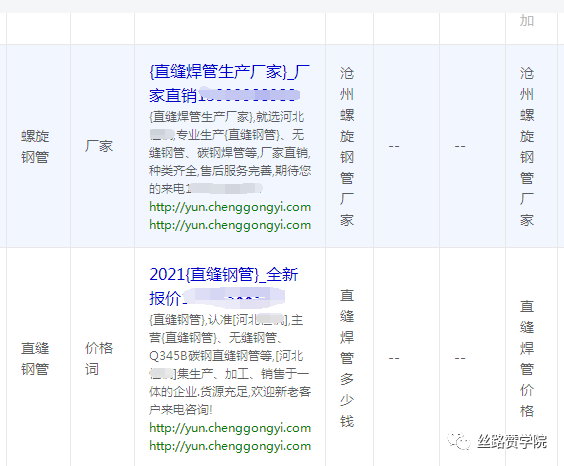564x466 pixels.
Task: Click the last yun.chenggongyi.com URL in the 直缝钢管 row
Action: pyautogui.click(x=230, y=446)
